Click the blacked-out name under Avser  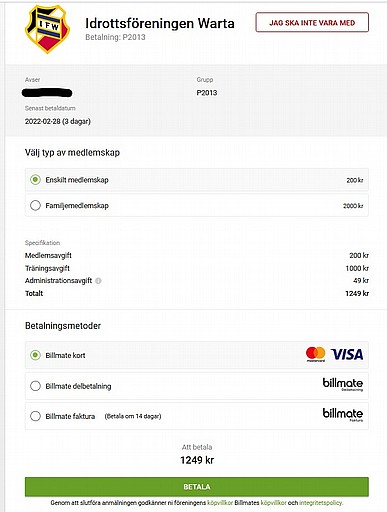tap(47, 93)
